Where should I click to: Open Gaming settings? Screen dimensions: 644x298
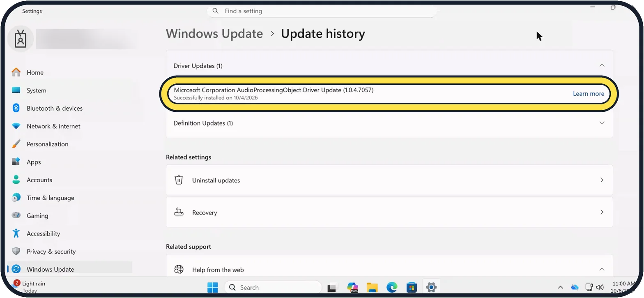click(x=70, y=216)
